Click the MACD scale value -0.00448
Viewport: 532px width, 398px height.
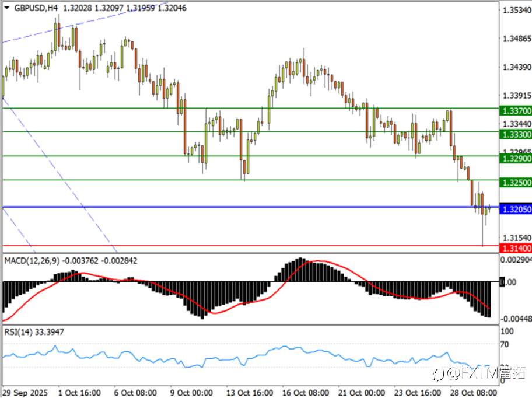516,319
